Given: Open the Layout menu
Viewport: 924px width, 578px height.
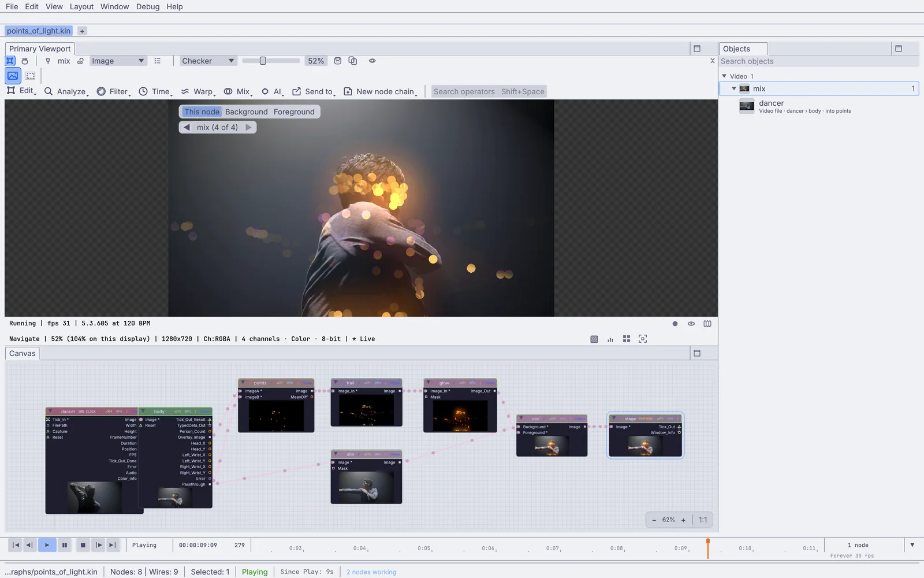Looking at the screenshot, I should pos(81,6).
